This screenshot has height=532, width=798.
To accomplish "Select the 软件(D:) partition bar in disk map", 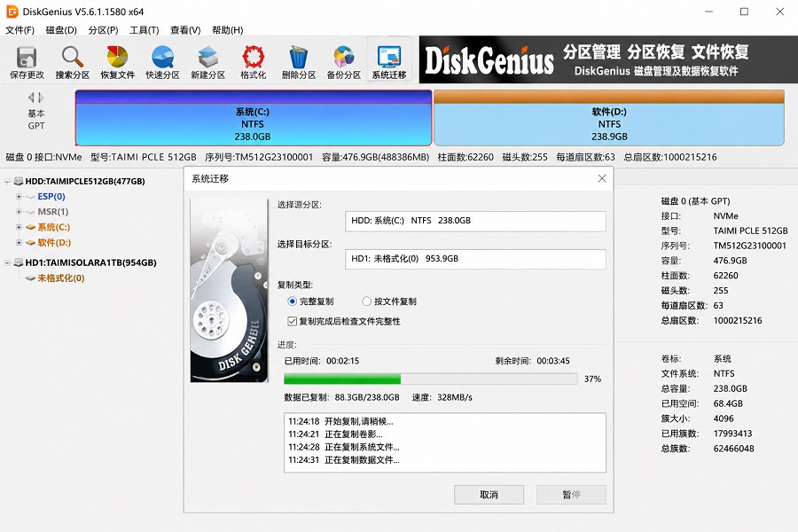I will click(x=609, y=118).
